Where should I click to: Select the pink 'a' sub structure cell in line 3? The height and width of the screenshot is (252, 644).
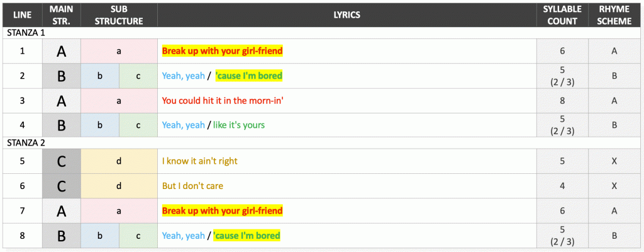[x=119, y=100]
